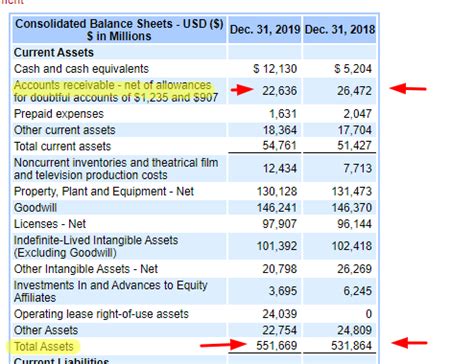Click the 146,241 goodwill value
This screenshot has height=364, width=474.
277,208
